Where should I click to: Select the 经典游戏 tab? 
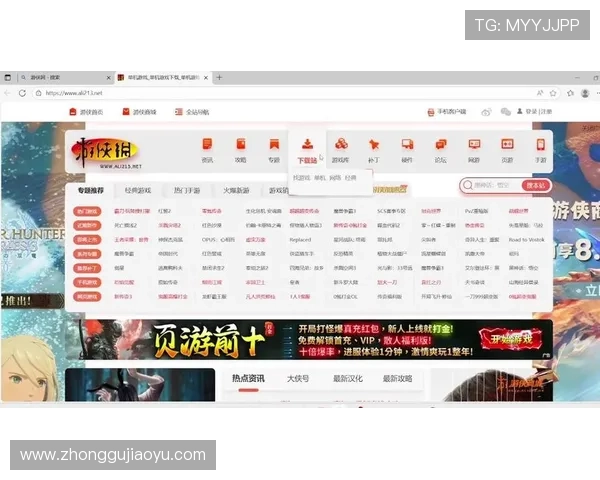pos(138,190)
